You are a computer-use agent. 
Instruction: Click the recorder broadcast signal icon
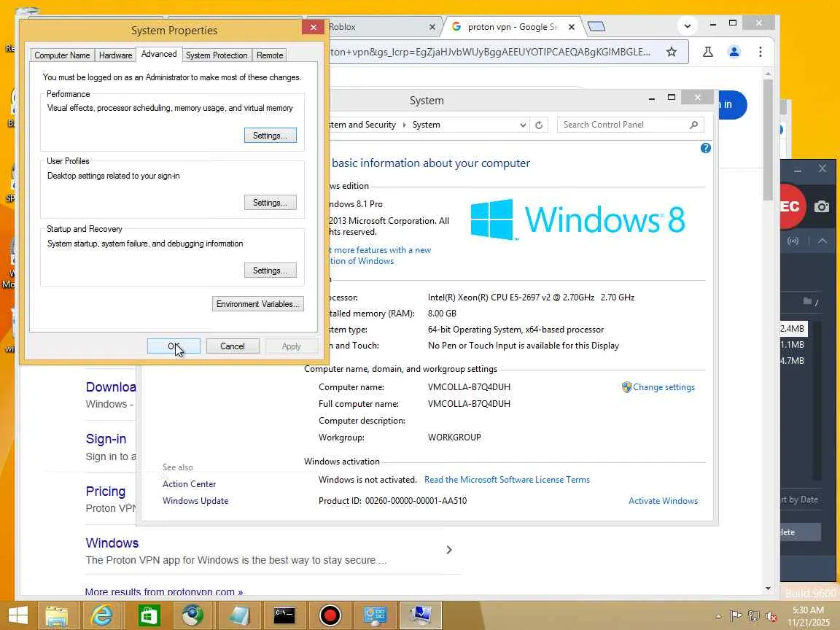coord(793,241)
